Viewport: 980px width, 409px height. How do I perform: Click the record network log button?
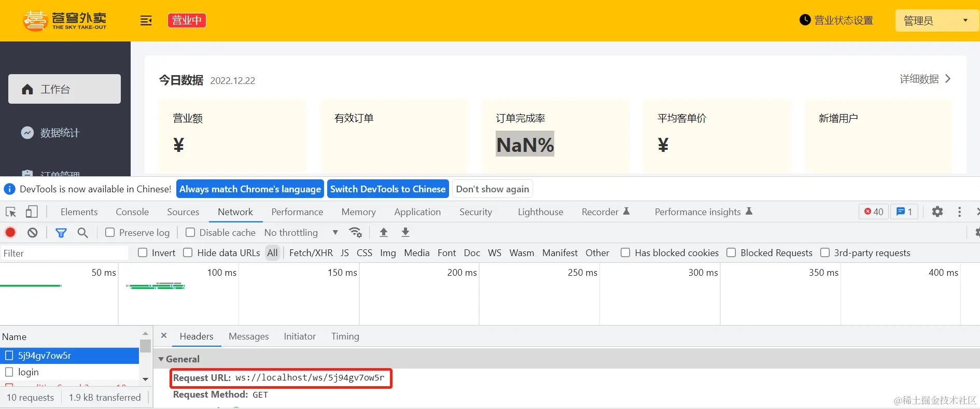coord(10,232)
